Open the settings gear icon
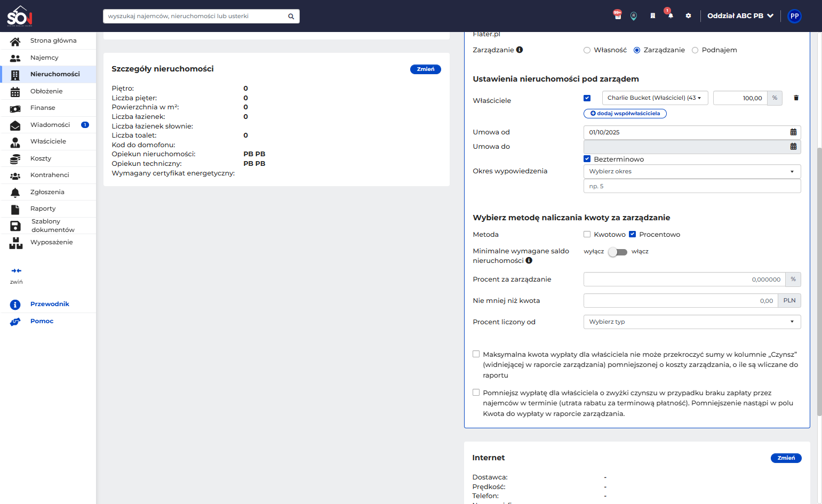Image resolution: width=822 pixels, height=504 pixels. [689, 16]
